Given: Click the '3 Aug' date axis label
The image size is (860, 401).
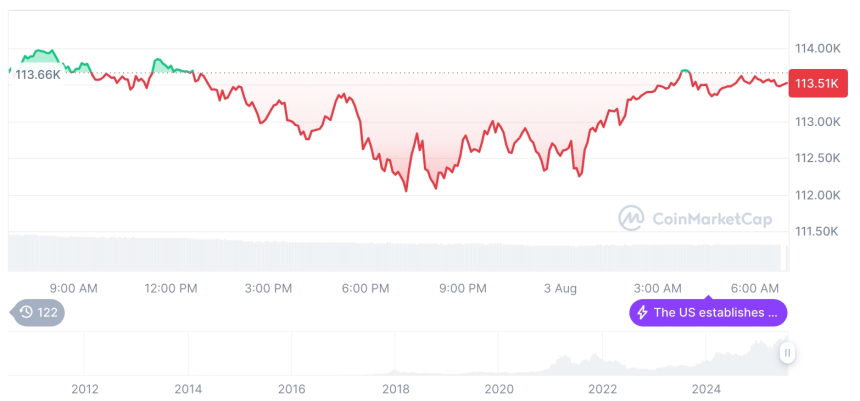Looking at the screenshot, I should pyautogui.click(x=561, y=289).
